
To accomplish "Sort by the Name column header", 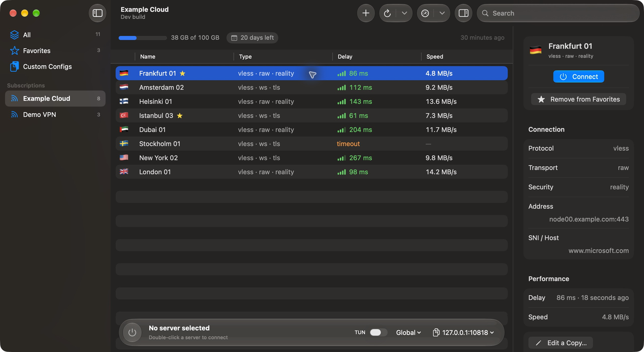I will click(184, 57).
